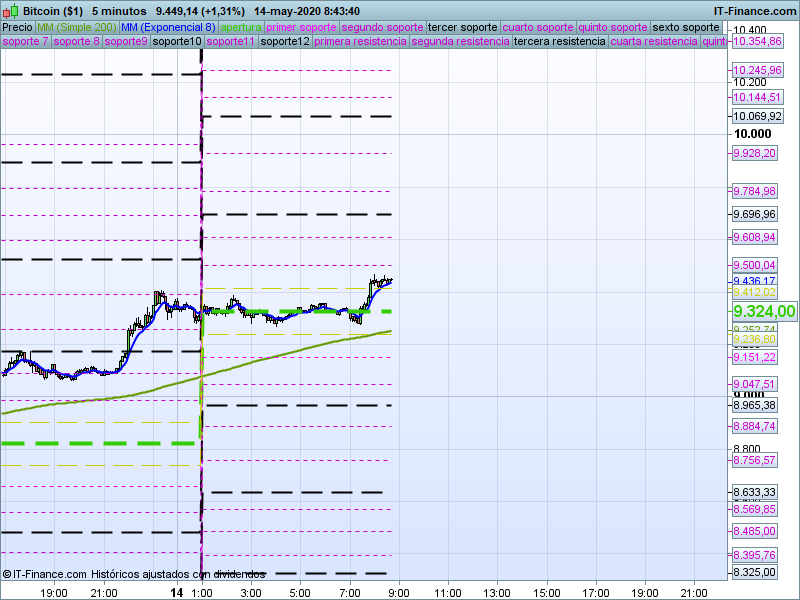Click the soporte10 legend label
800x600 pixels.
coord(177,42)
